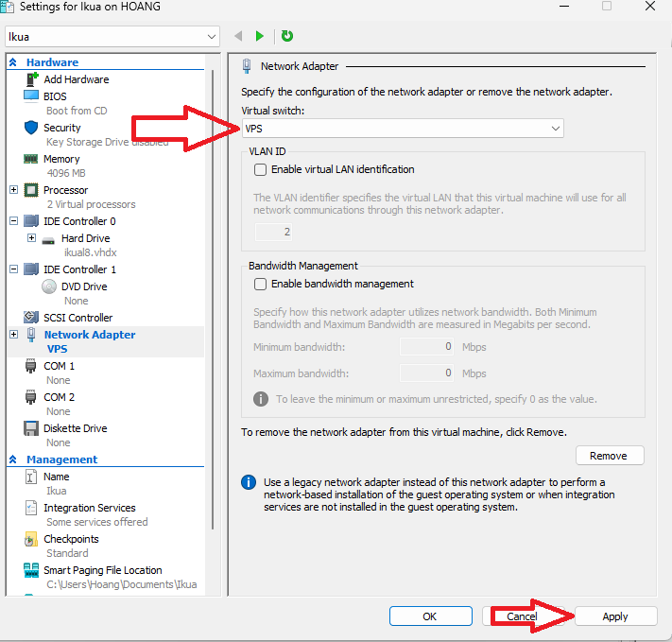
Task: Click the Minimum bandwidth field
Action: [x=427, y=346]
